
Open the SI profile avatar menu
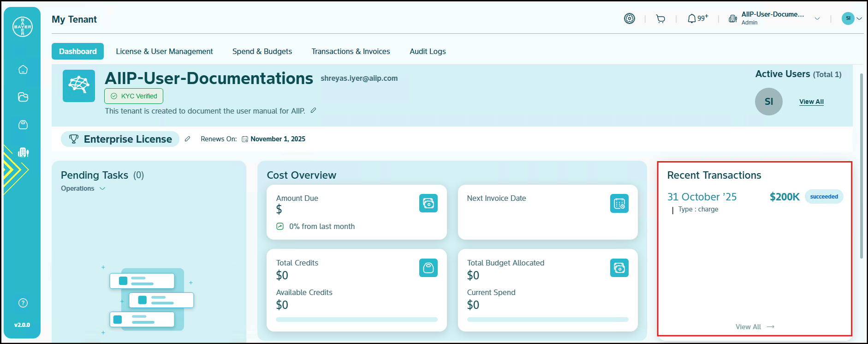[851, 18]
